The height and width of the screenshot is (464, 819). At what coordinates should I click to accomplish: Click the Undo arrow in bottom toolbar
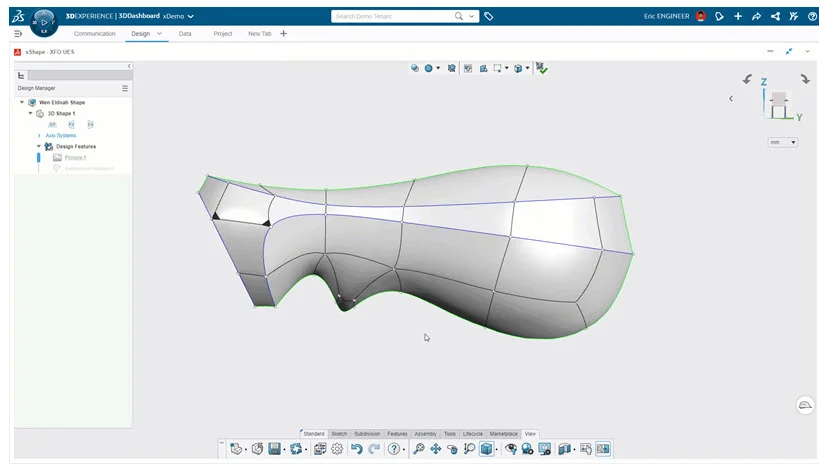357,449
